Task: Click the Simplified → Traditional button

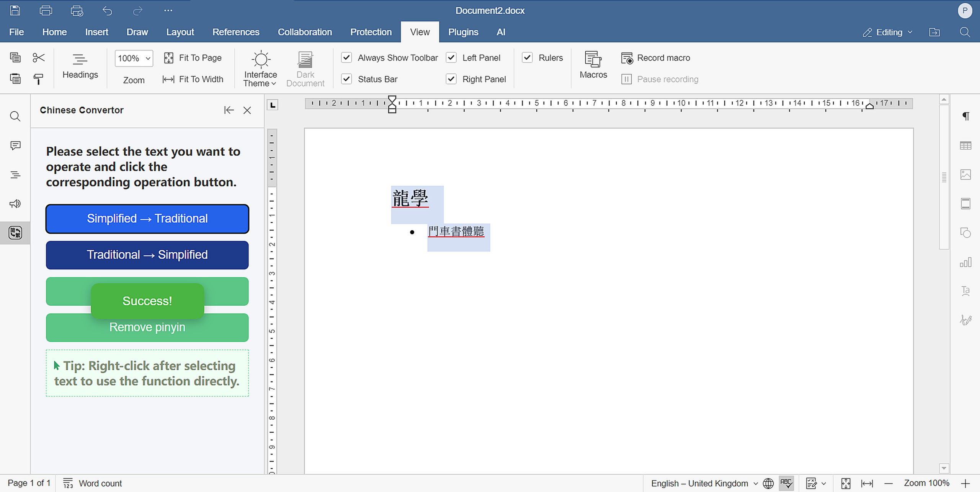Action: (147, 218)
